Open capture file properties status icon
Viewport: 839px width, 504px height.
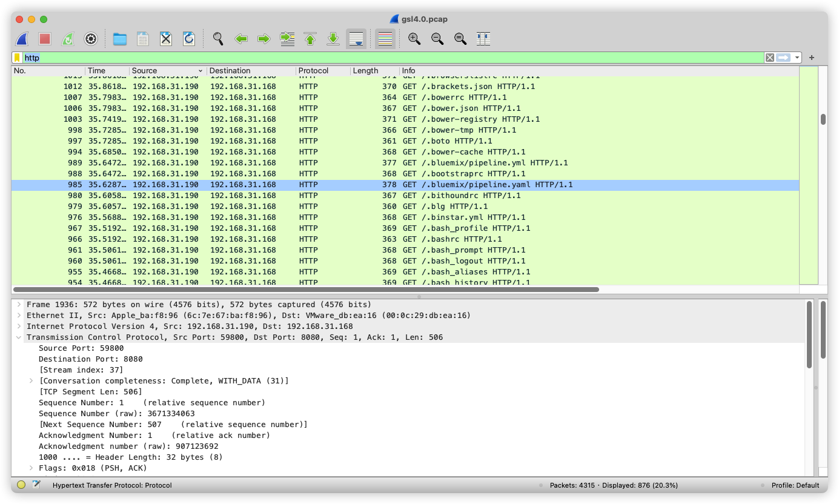(36, 485)
